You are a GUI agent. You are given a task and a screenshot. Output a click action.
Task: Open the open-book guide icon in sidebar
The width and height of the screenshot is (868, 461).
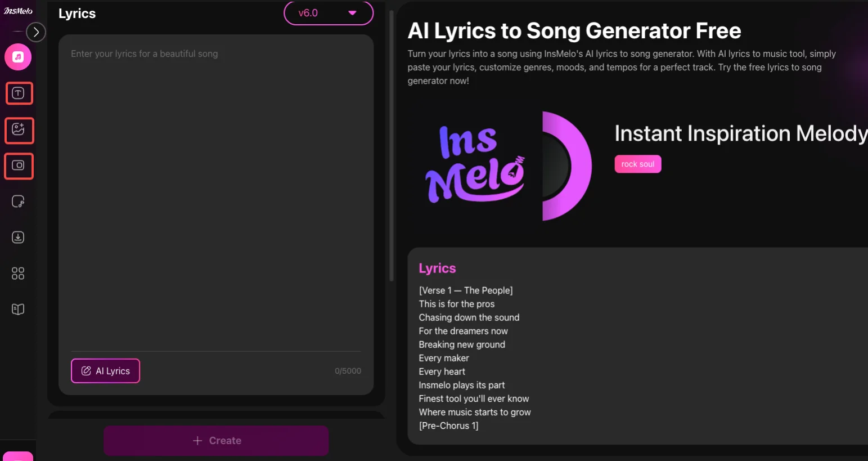pos(18,310)
